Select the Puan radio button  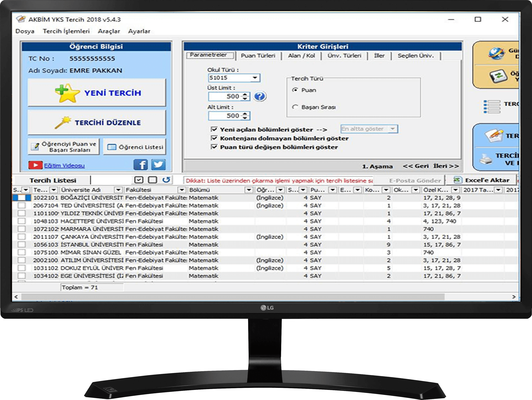coord(295,90)
